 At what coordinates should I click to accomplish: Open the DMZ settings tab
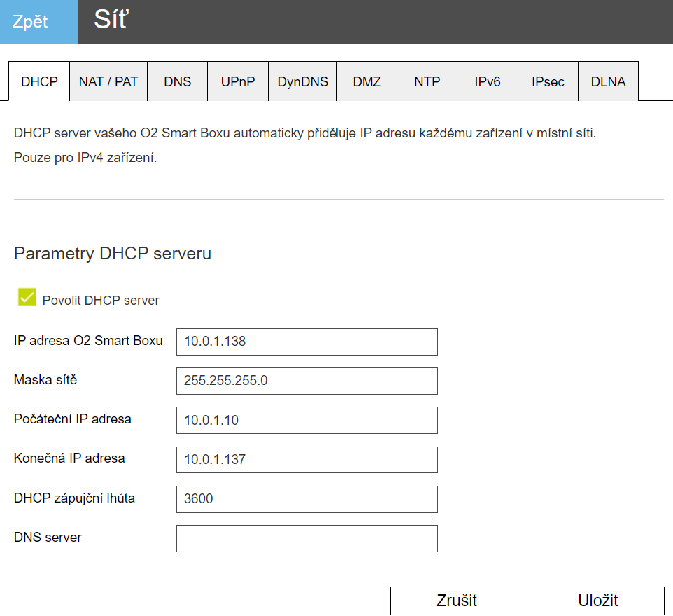tap(366, 82)
